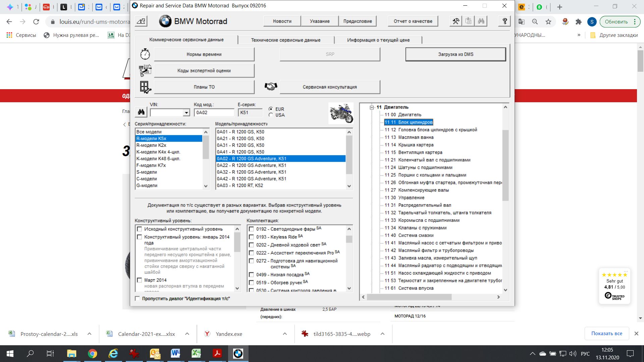This screenshot has height=362, width=644.
Task: Open Информация о текущей цене tab
Action: coord(378,40)
